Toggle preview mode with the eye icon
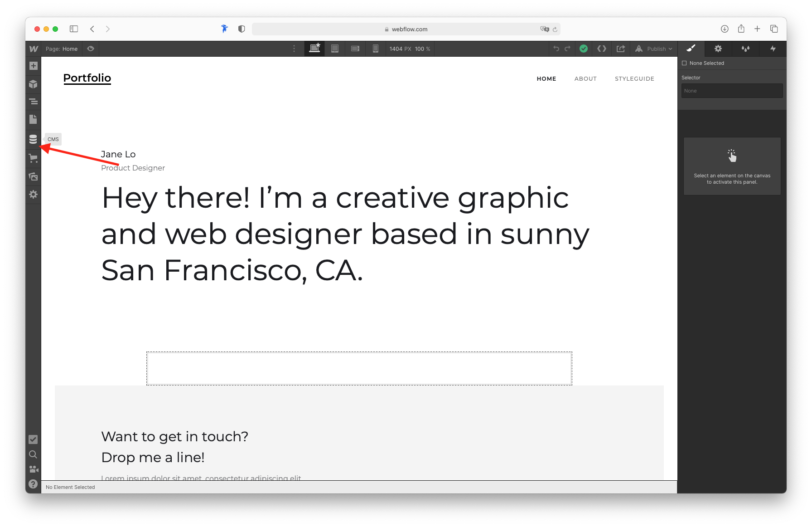This screenshot has height=527, width=812. tap(90, 49)
